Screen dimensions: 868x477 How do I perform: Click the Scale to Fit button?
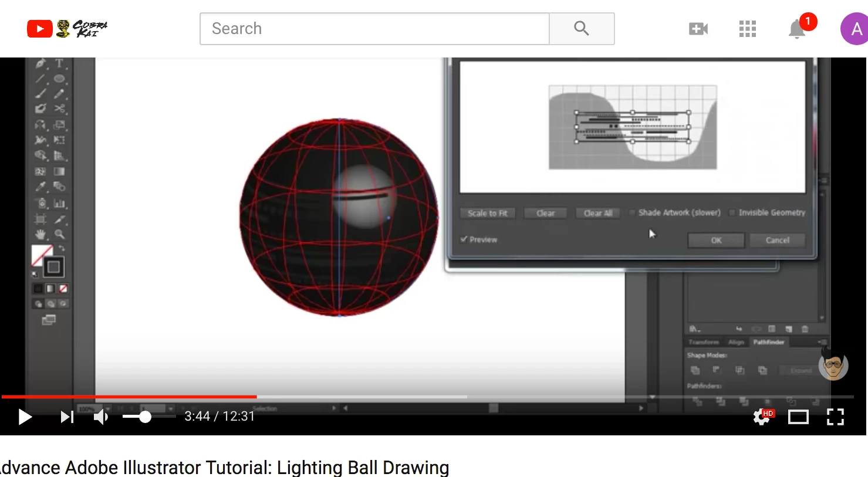point(488,213)
